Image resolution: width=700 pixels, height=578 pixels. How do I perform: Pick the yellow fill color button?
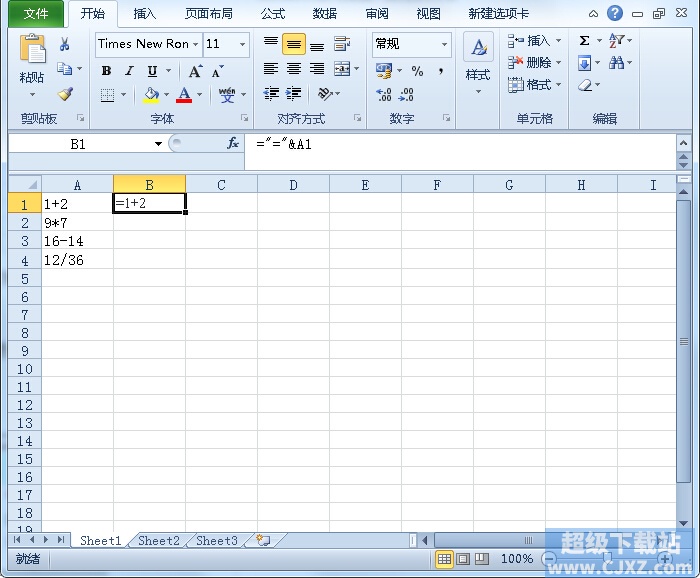151,95
